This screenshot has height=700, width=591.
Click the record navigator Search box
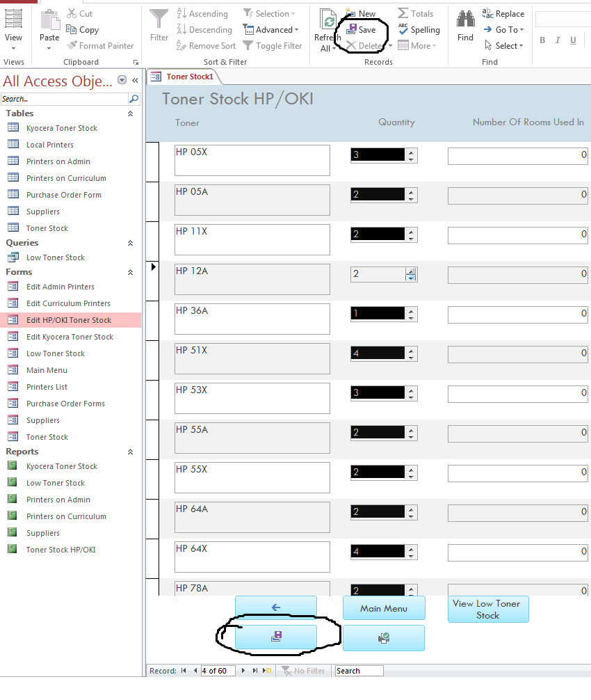point(359,671)
